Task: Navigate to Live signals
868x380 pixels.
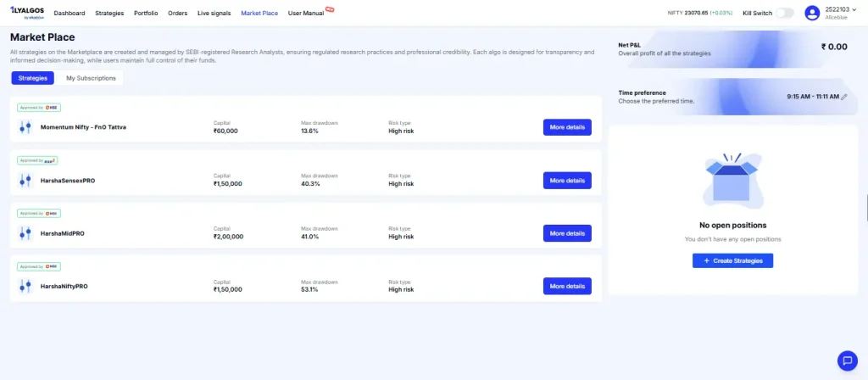Action: 214,13
